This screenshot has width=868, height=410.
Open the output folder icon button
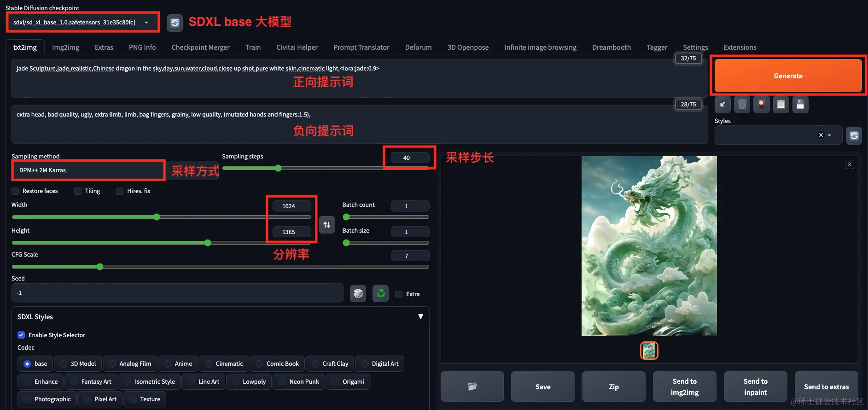pyautogui.click(x=472, y=387)
